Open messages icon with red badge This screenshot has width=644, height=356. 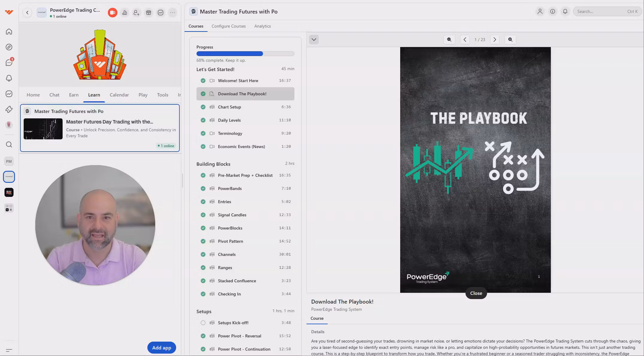pos(9,63)
